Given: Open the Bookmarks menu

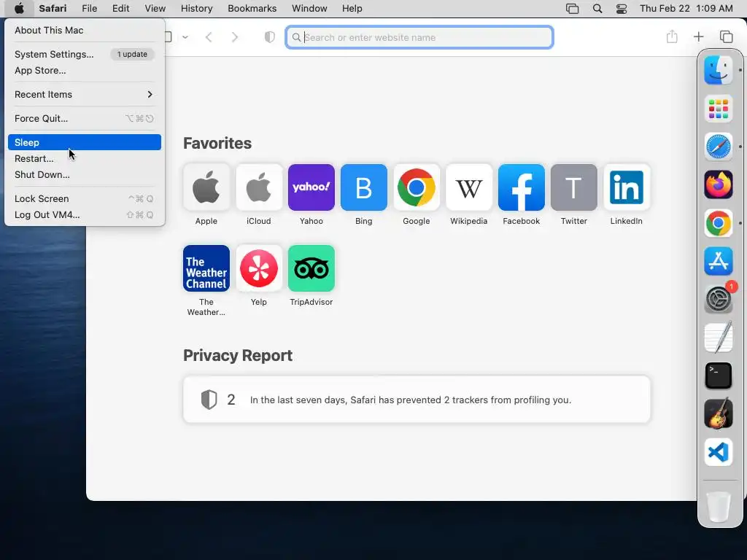Looking at the screenshot, I should point(252,9).
